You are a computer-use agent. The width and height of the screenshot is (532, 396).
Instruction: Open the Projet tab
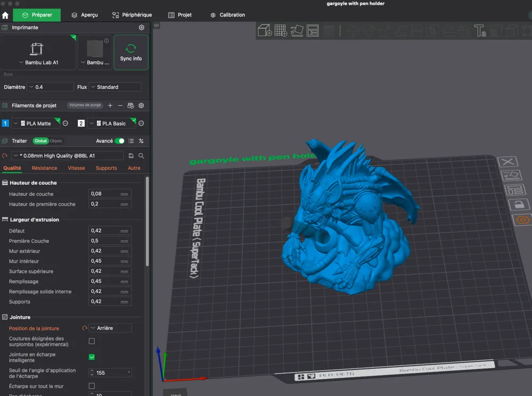[180, 15]
